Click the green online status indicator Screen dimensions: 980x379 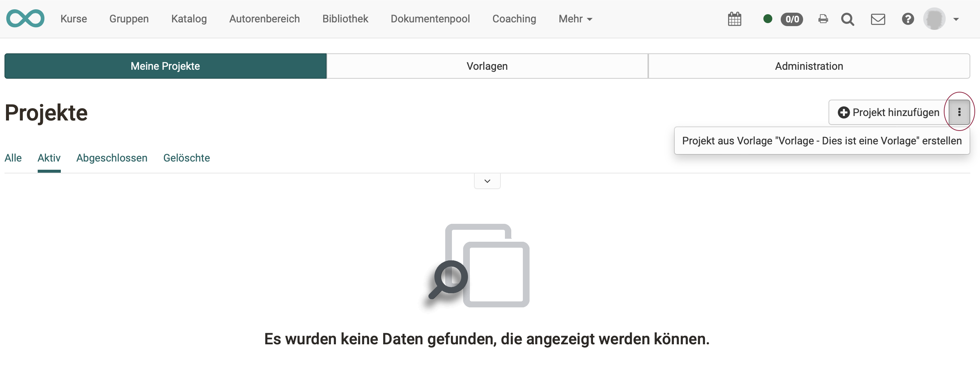pyautogui.click(x=768, y=19)
